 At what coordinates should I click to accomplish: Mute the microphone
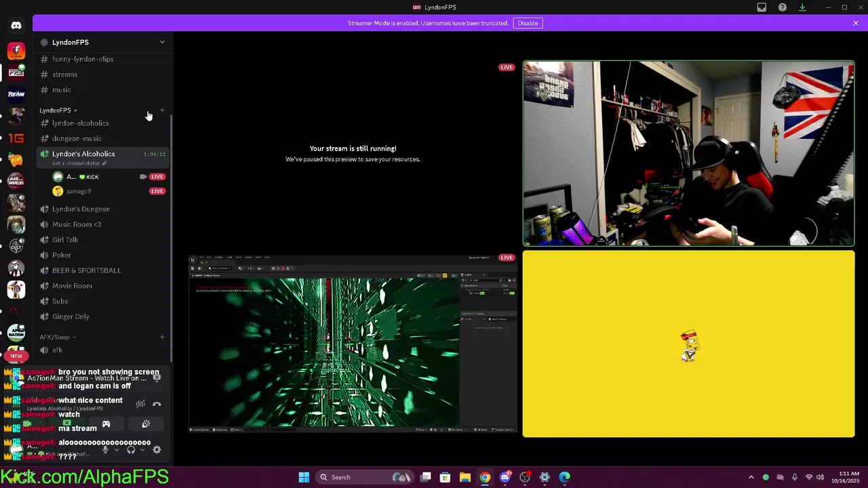point(105,449)
